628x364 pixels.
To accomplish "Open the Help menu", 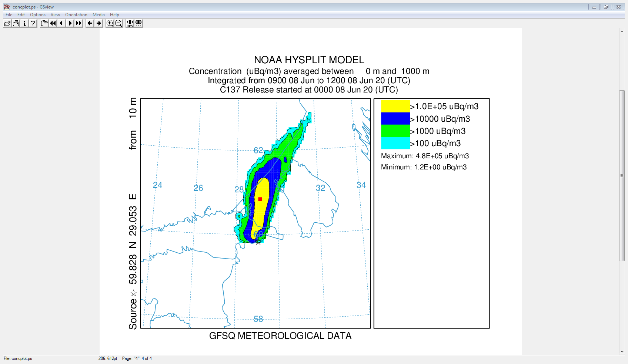I will [x=114, y=15].
